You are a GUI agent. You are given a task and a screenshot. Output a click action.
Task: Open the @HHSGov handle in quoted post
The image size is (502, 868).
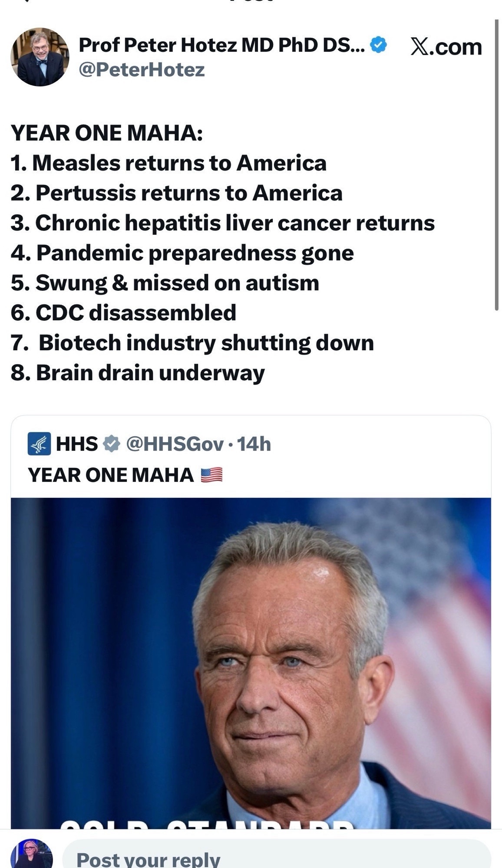click(175, 444)
